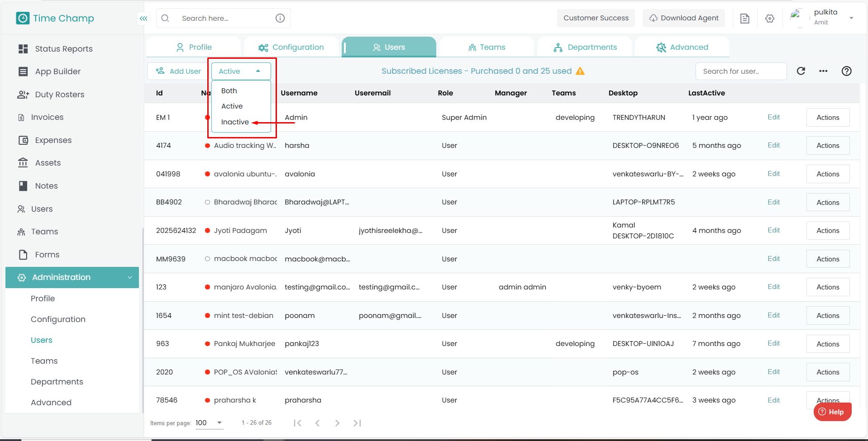The width and height of the screenshot is (868, 441).
Task: Open the Active status filter dropdown
Action: (241, 71)
